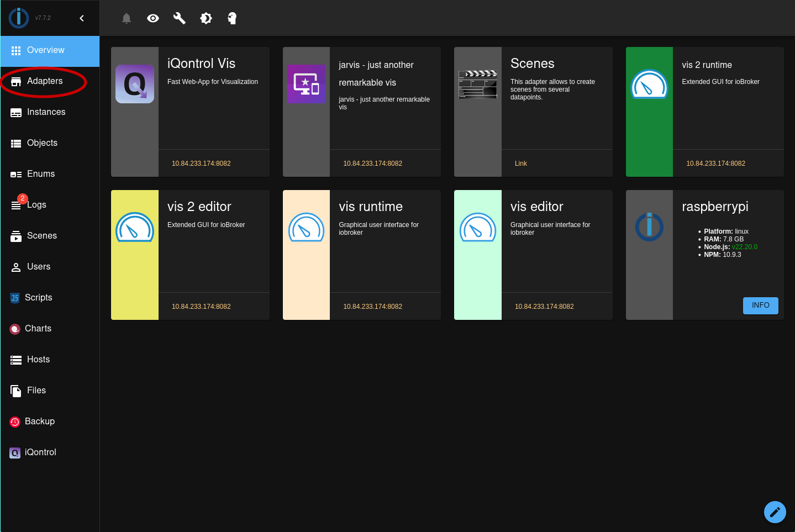
Task: Open the Instances section
Action: 46,112
